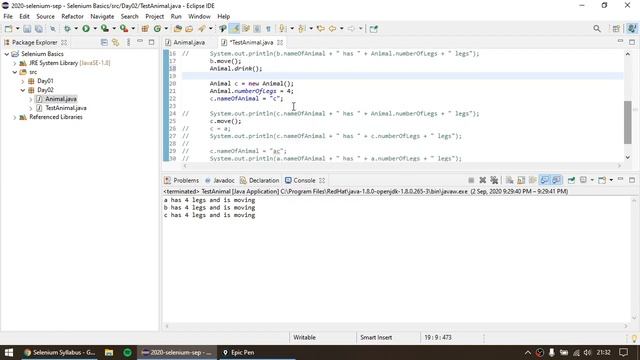Screen dimensions: 640x360
Task: Open the dropdown next to New Java Class icon
Action: (x=166, y=29)
